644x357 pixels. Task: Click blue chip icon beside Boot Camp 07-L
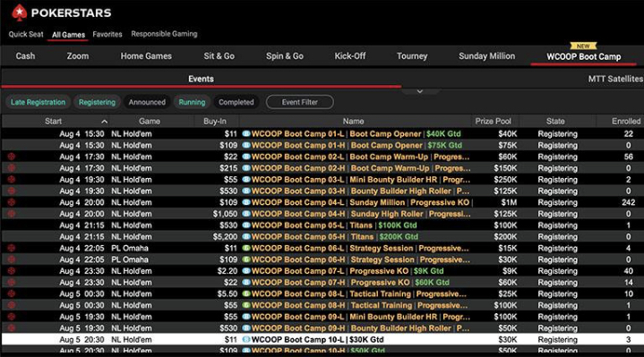tap(246, 271)
